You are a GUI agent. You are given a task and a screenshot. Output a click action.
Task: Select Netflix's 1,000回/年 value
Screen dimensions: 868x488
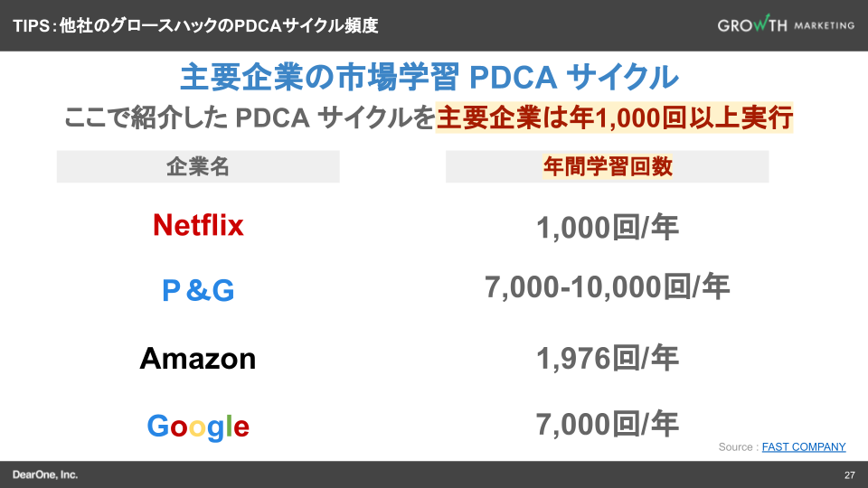pyautogui.click(x=607, y=228)
